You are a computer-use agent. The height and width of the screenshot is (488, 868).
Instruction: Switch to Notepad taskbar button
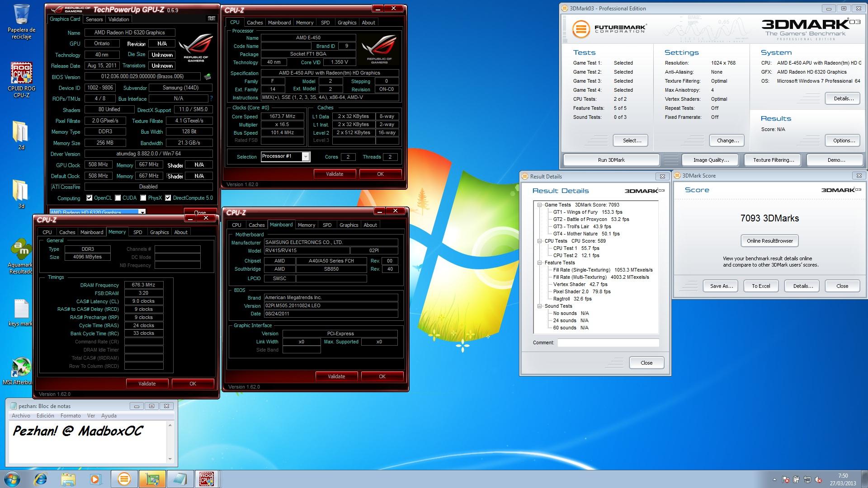(x=179, y=479)
